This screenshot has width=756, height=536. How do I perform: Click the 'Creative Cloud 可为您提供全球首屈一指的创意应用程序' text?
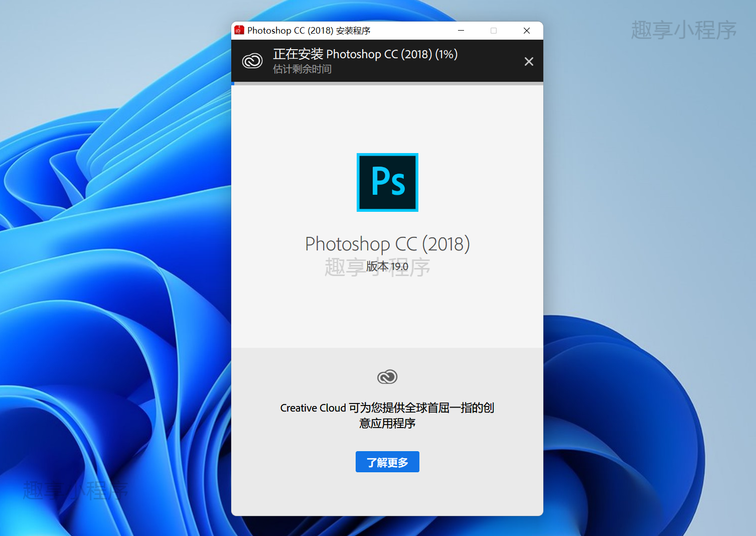(387, 416)
